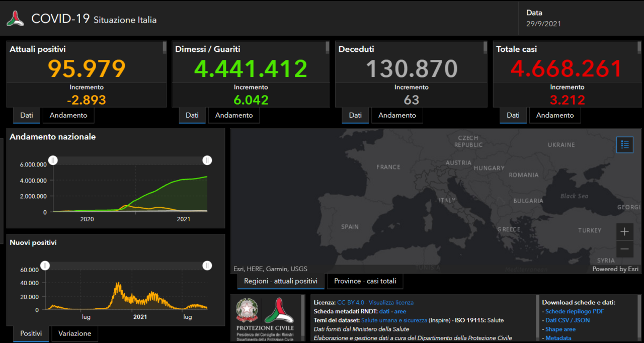
Task: Click left range handle of Andamento nazionale chart
Action: pos(53,160)
